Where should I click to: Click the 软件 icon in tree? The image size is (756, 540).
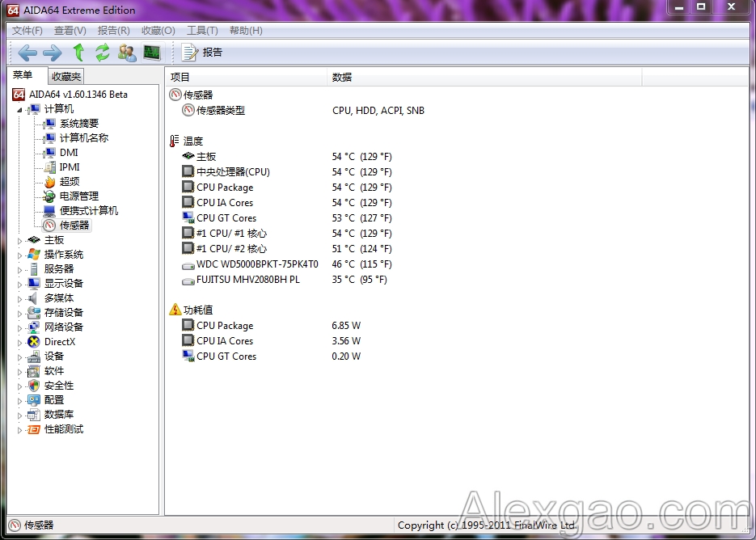[x=34, y=371]
